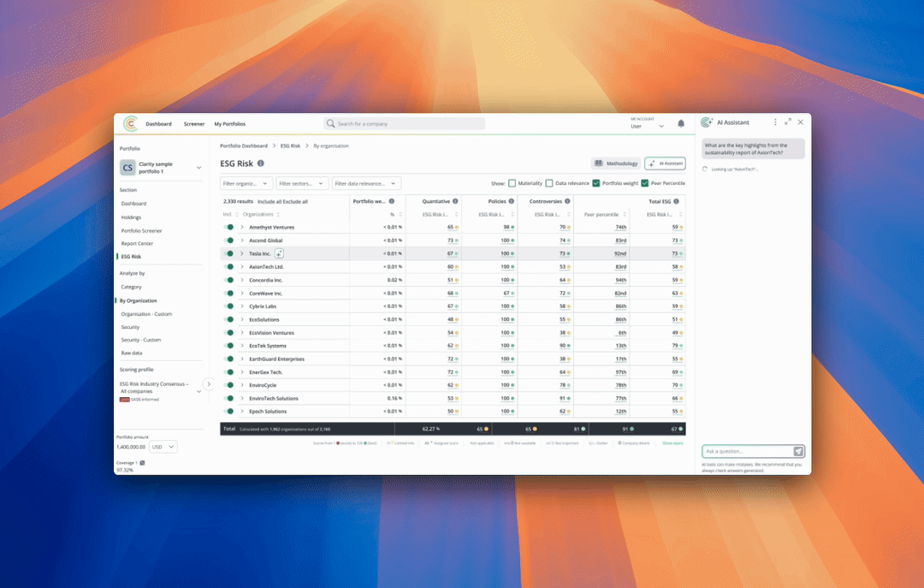Toggle off inclusion for Amethyst Ventures
The height and width of the screenshot is (588, 924).
tap(228, 228)
